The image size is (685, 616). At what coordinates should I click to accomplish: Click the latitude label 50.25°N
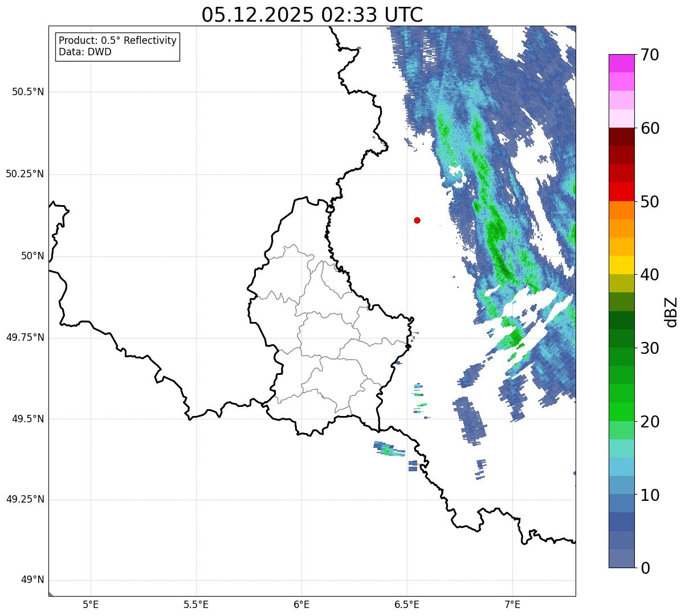click(25, 174)
